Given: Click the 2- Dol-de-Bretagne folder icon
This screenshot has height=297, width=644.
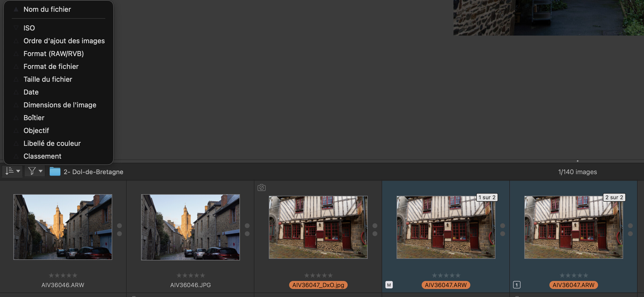Looking at the screenshot, I should click(x=55, y=171).
